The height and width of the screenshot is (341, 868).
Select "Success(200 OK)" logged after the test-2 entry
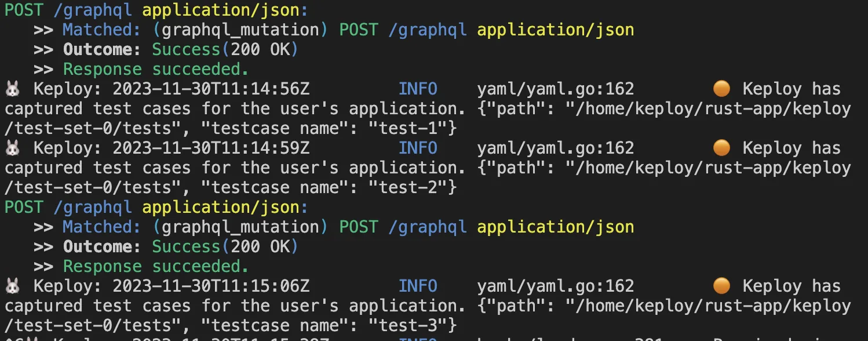225,247
